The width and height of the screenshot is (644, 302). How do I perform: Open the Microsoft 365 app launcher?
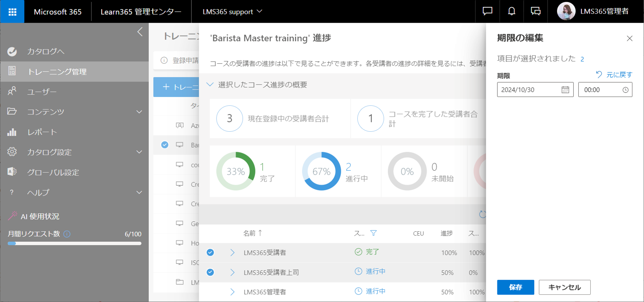click(x=12, y=12)
